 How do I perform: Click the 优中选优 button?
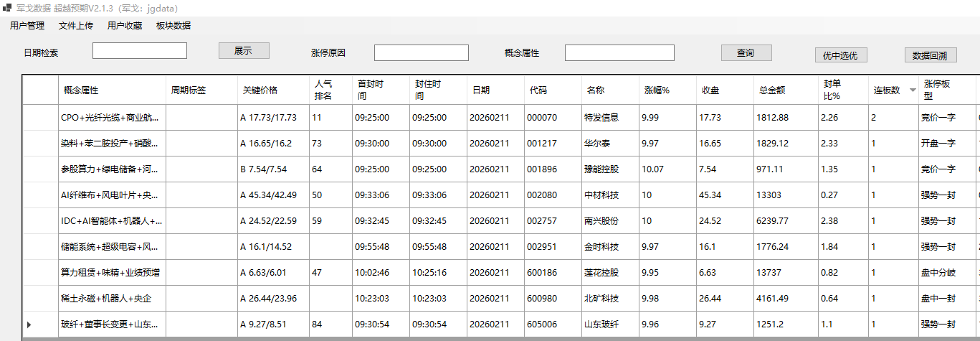(x=841, y=55)
